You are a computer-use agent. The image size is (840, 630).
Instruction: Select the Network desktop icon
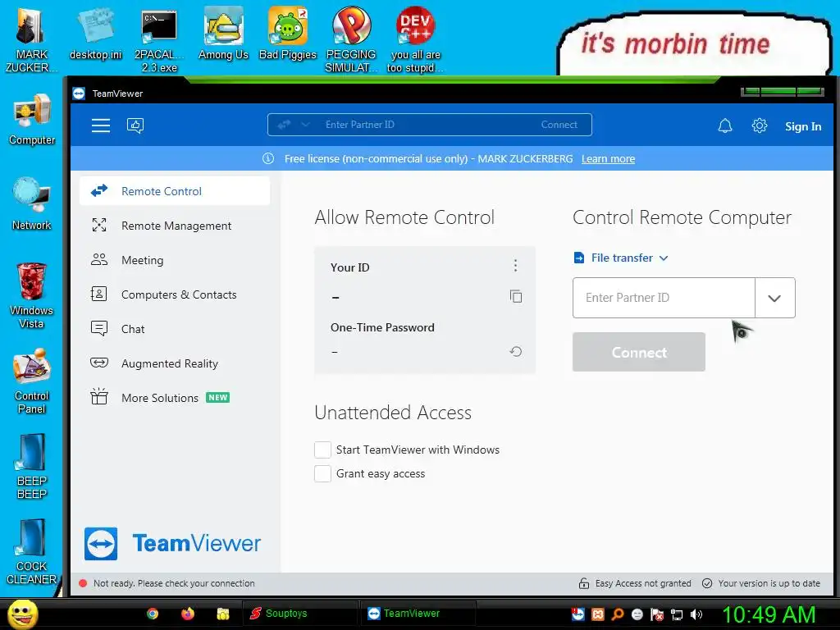(32, 204)
